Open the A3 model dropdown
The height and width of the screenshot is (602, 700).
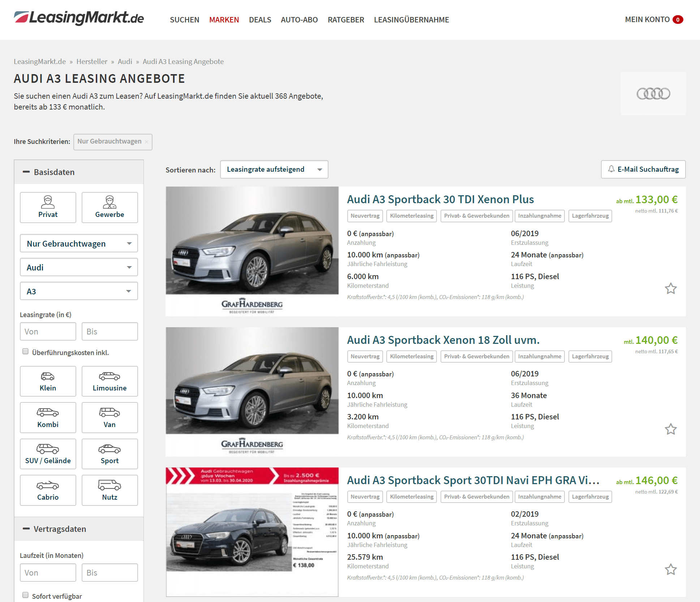point(79,291)
